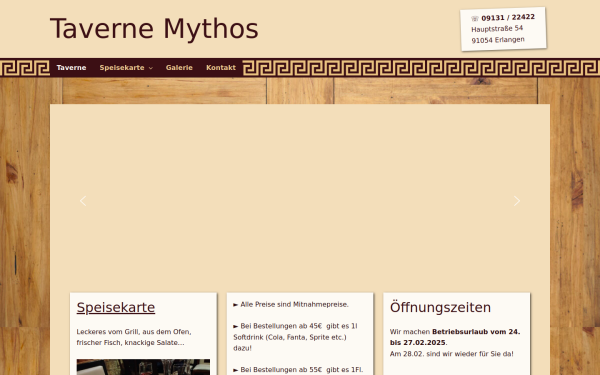Image resolution: width=600 pixels, height=375 pixels.
Task: Click the 'Bestellungen ab 45€' notice
Action: click(x=295, y=337)
